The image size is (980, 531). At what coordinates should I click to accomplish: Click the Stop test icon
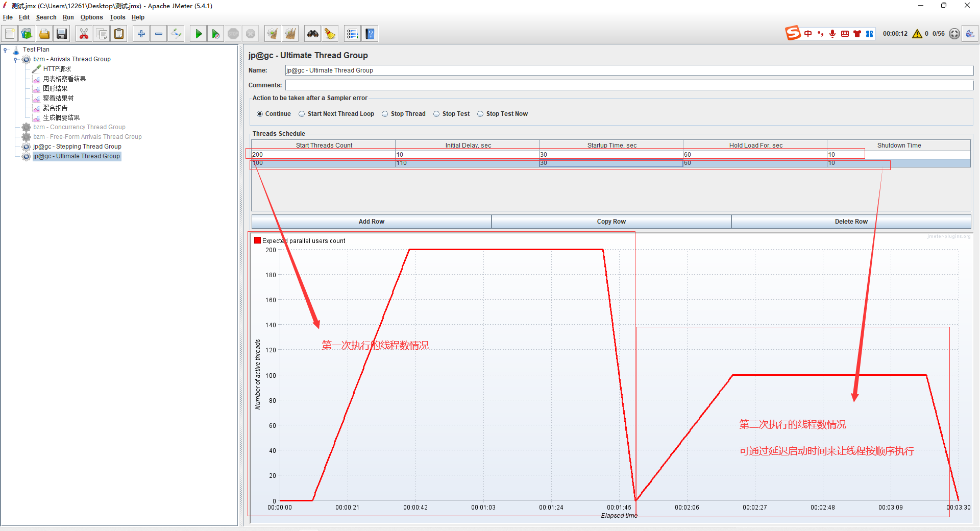233,34
